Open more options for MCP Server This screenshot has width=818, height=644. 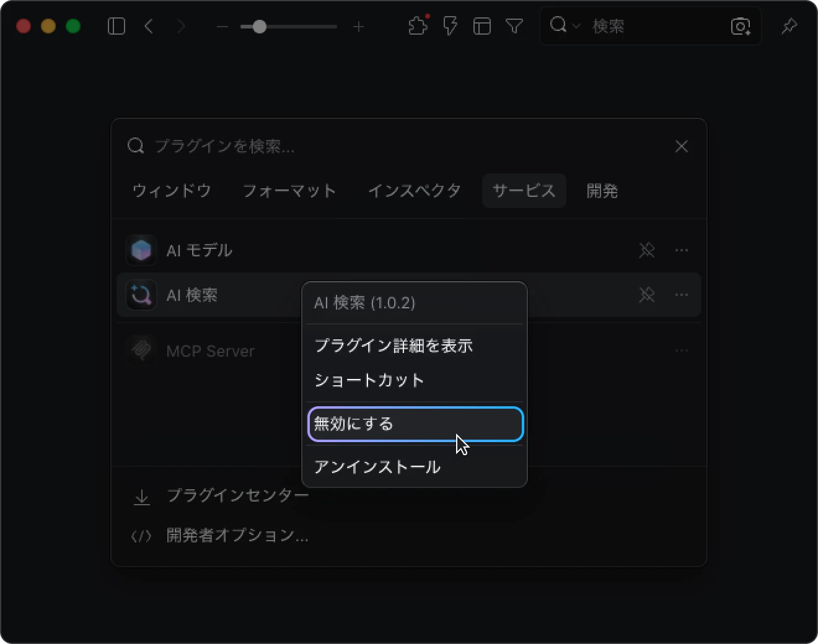coord(682,350)
